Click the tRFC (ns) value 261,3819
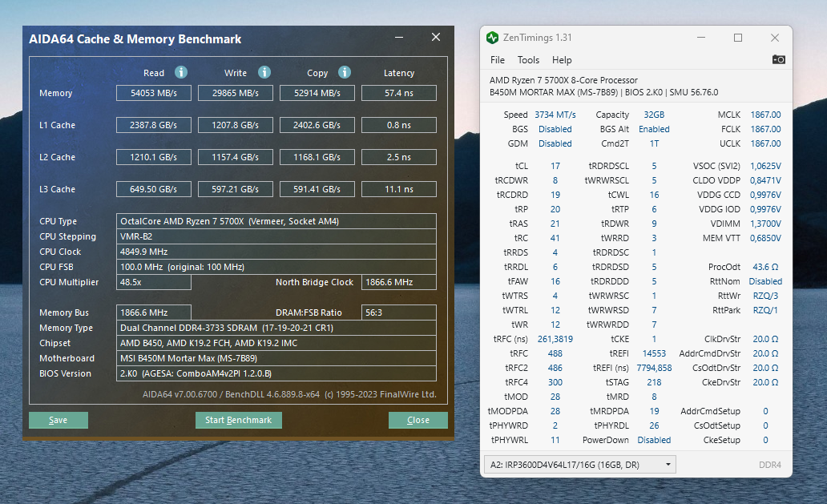 pos(555,339)
